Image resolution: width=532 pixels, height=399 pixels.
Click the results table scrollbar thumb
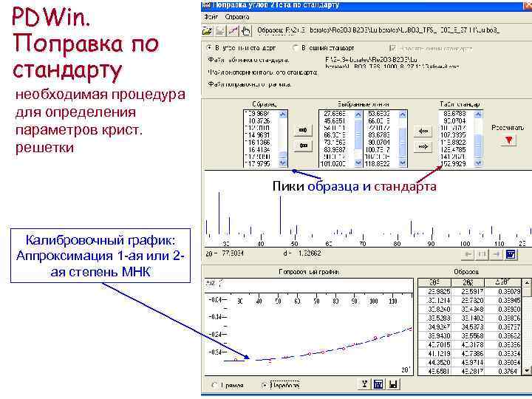coord(527,291)
